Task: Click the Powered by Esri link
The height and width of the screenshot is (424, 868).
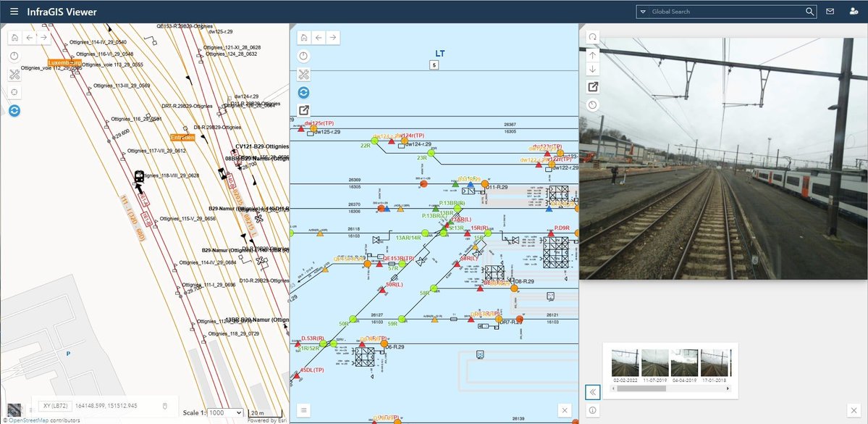Action: point(268,420)
